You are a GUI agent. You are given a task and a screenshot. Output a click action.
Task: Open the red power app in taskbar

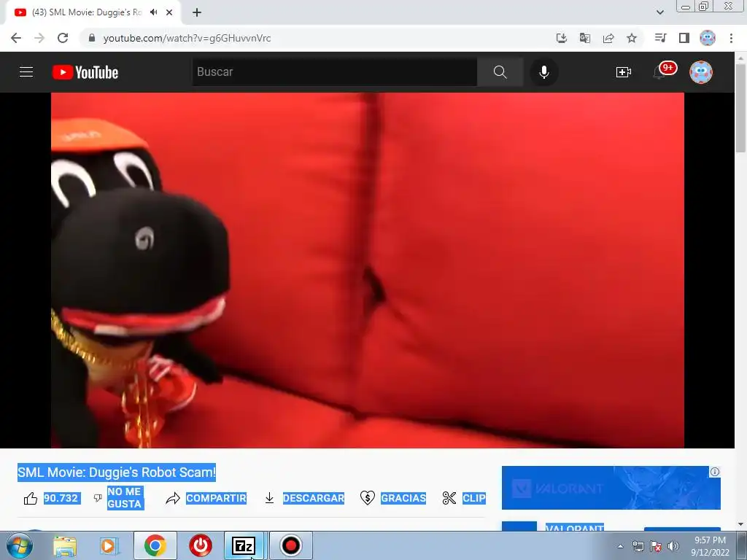[201, 545]
